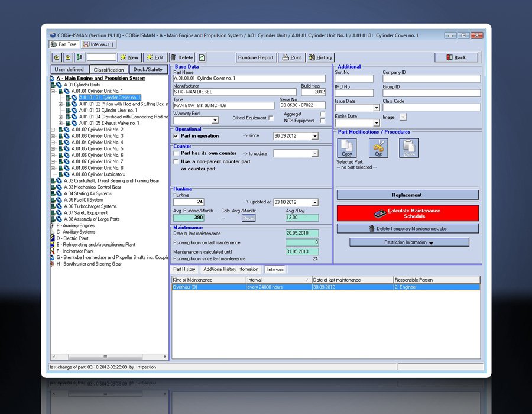This screenshot has width=532, height=414.
Task: Click the Copy part icon button
Action: click(x=347, y=148)
